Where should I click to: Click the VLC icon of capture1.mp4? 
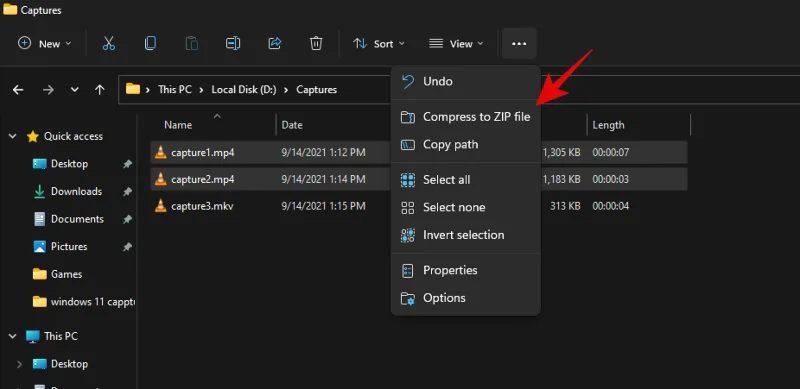tap(161, 152)
